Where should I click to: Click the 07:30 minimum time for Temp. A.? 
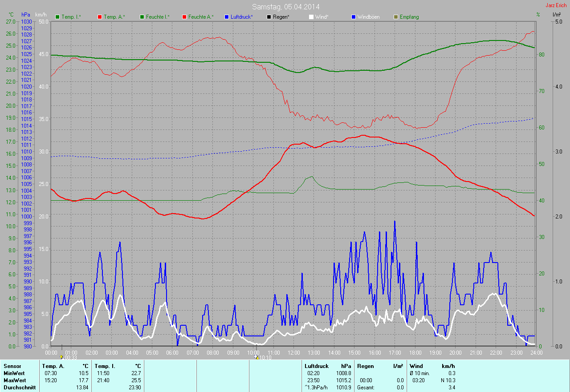tap(51, 373)
